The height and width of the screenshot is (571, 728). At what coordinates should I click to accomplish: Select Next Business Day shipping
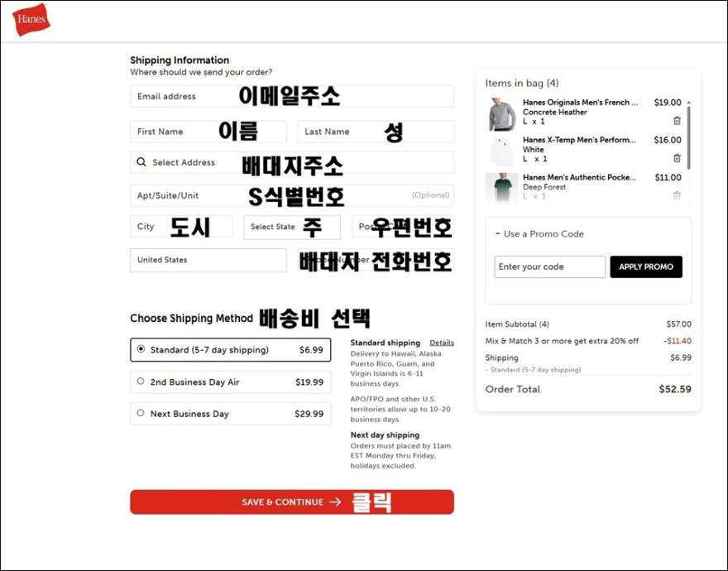click(x=230, y=414)
